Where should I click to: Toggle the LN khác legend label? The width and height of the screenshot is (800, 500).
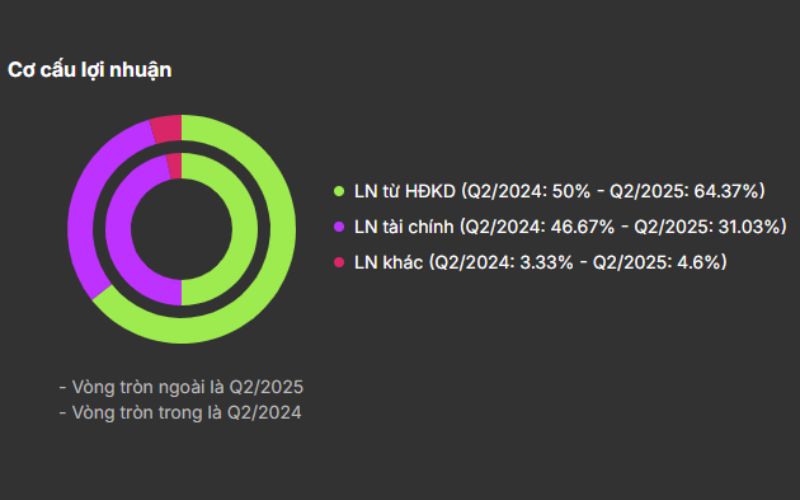[x=388, y=262]
